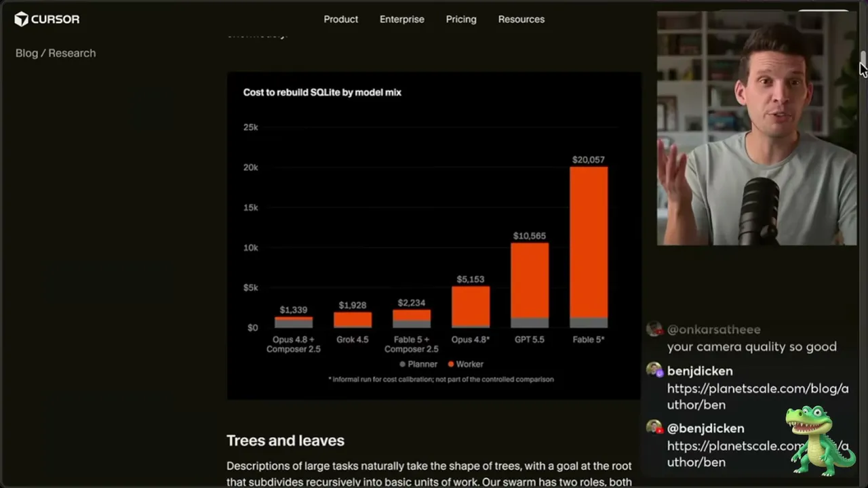Viewport: 868px width, 488px height.
Task: Click the Cursor cube logo icon
Action: point(21,19)
